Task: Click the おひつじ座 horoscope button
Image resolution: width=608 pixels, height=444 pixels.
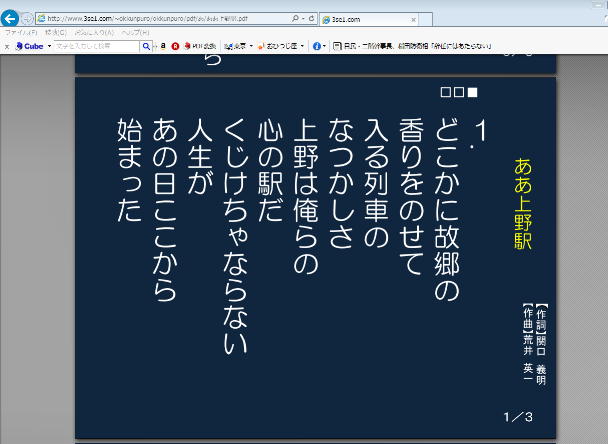Action: [278, 46]
